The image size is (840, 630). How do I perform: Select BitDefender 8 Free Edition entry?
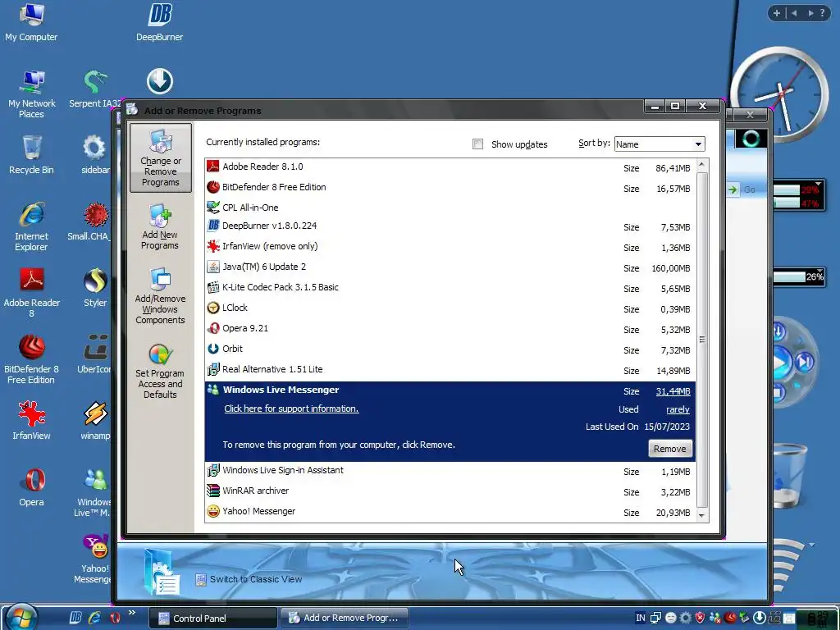click(x=450, y=188)
